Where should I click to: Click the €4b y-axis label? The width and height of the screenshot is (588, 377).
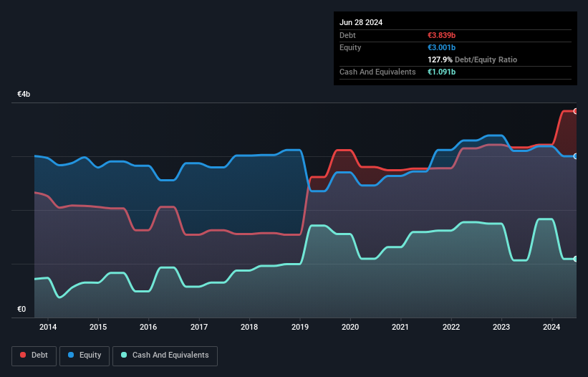click(24, 94)
